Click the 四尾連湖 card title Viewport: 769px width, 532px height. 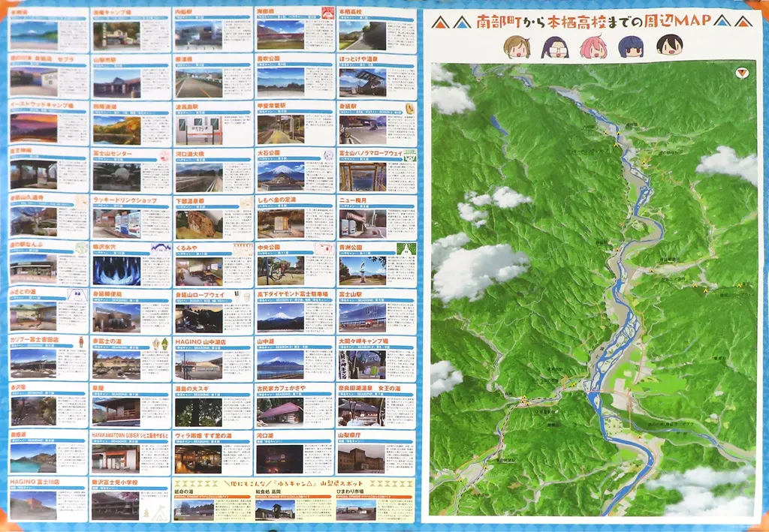pos(104,107)
